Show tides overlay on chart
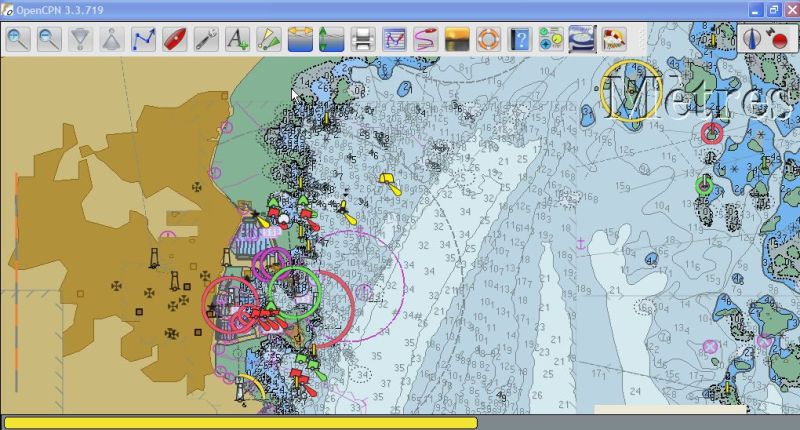Viewport: 800px width, 430px height. point(331,40)
